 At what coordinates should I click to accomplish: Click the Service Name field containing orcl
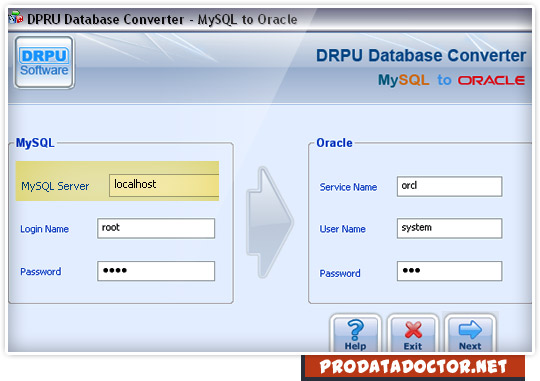click(x=449, y=186)
